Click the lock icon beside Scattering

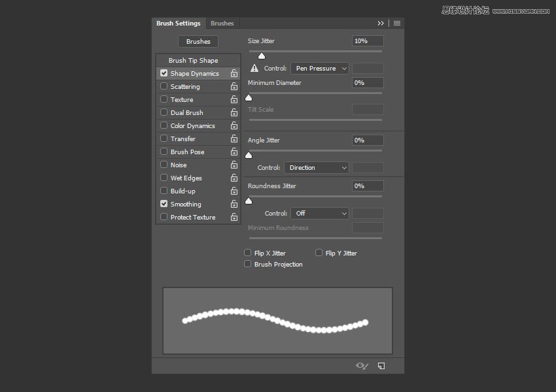(234, 87)
